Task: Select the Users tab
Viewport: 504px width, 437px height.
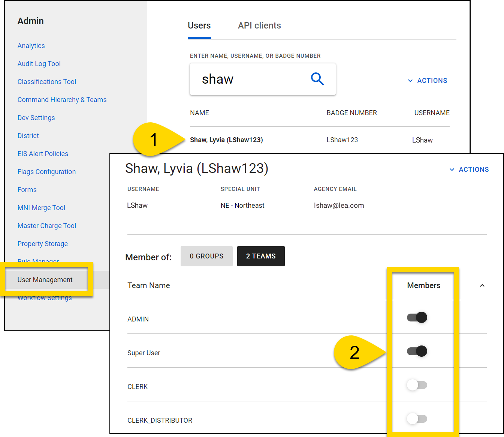Action: click(x=199, y=25)
